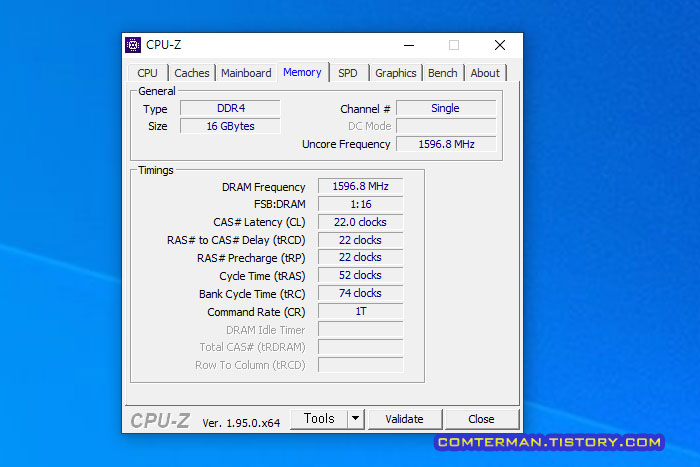Open the Graphics tab

click(x=396, y=73)
